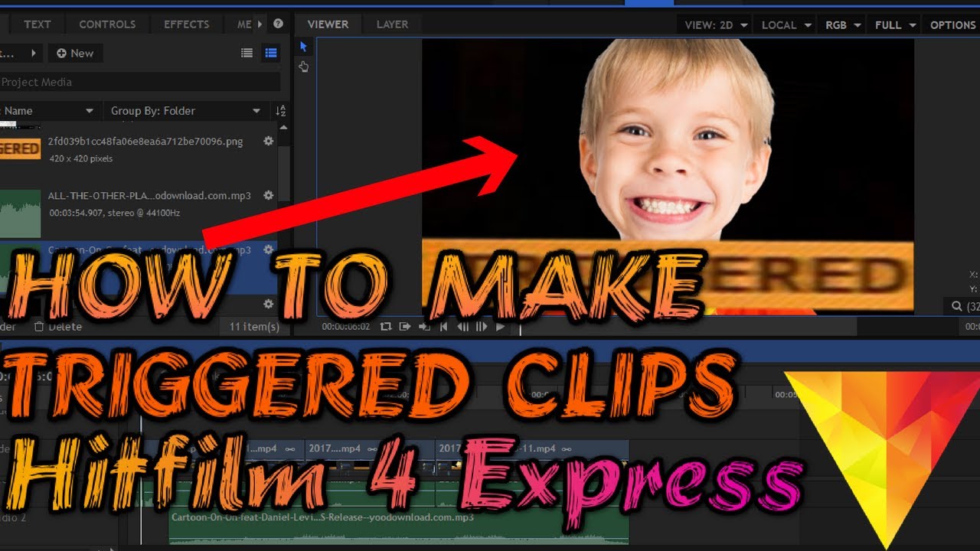This screenshot has height=551, width=980.
Task: Open settings gear for Cartoon-On-On mp3 row
Action: 268,249
